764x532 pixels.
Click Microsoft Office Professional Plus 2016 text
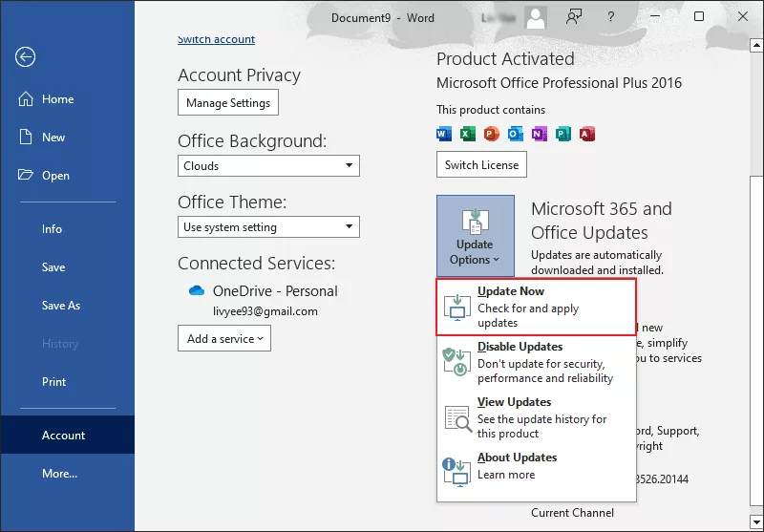pyautogui.click(x=559, y=83)
